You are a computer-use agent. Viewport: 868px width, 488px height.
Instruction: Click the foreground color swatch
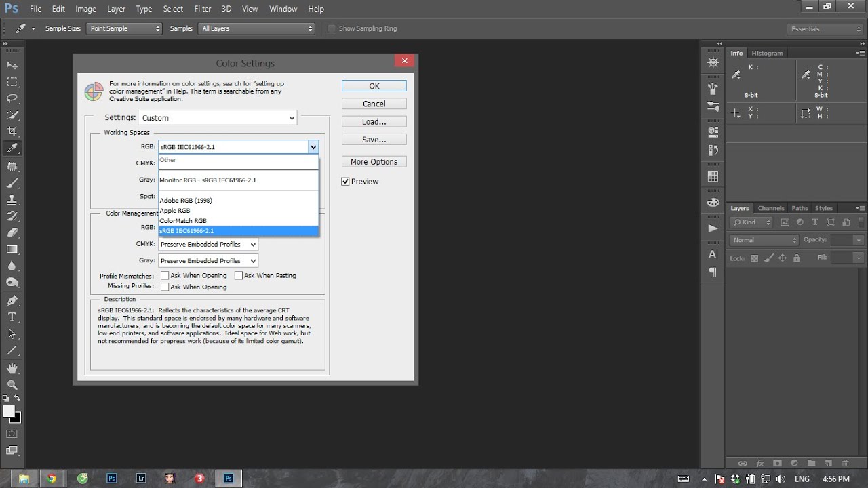pyautogui.click(x=9, y=411)
